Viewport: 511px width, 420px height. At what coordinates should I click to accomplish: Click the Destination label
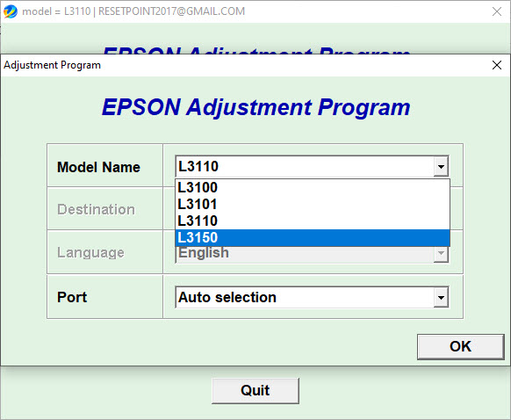96,209
